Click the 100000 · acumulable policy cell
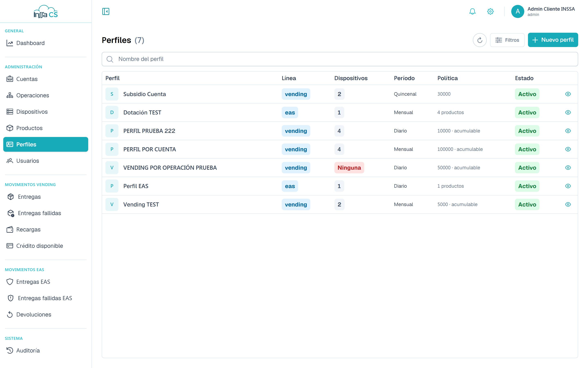 tap(460, 149)
